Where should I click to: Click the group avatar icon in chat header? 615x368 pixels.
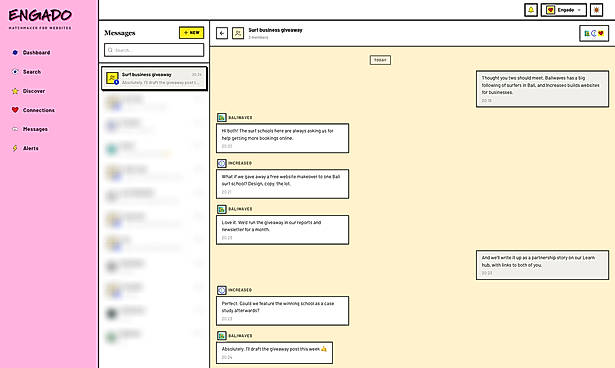tap(238, 33)
